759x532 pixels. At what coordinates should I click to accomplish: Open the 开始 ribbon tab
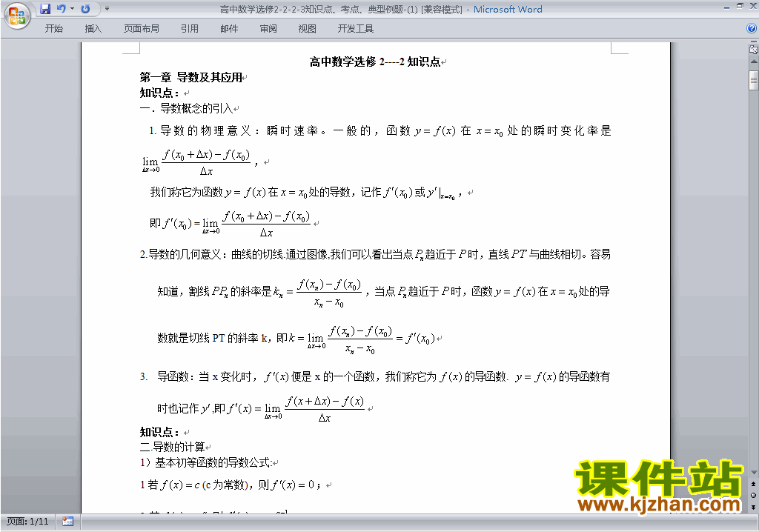tap(53, 29)
